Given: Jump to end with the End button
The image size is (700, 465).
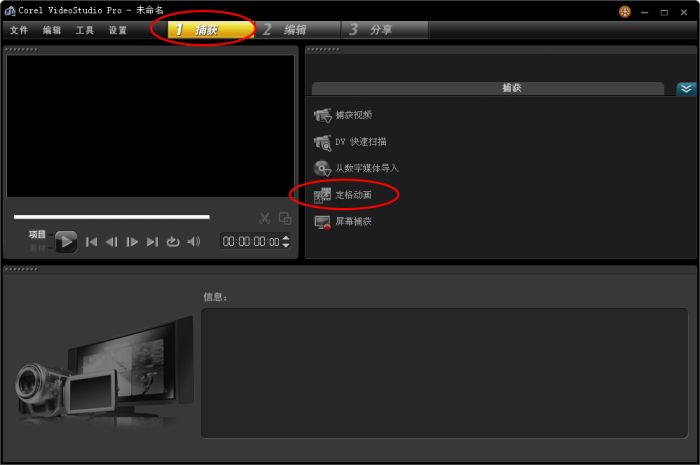Looking at the screenshot, I should (x=152, y=242).
